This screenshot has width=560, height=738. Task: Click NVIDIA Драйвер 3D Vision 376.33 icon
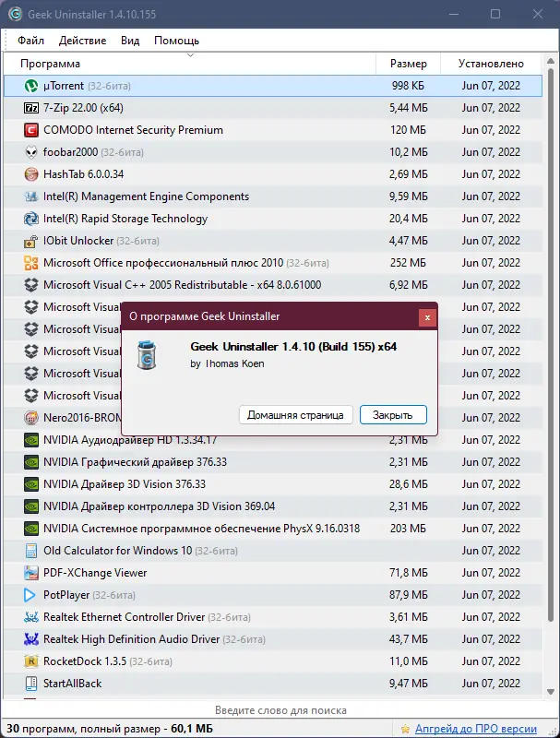(31, 483)
